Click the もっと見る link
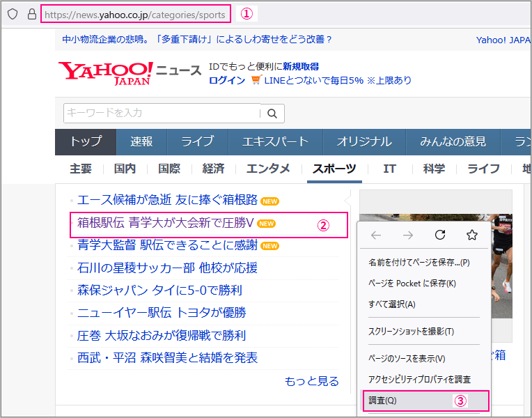The image size is (532, 418). (311, 381)
